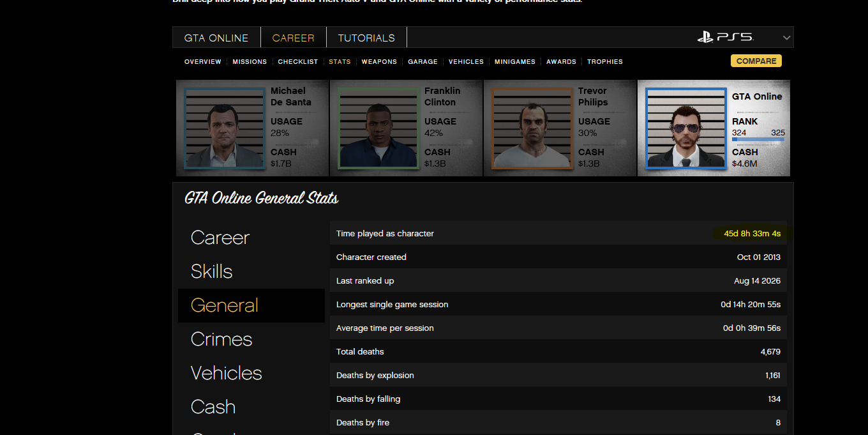Click the 'GTA Online General Stats' heading
The image size is (868, 435).
[262, 199]
